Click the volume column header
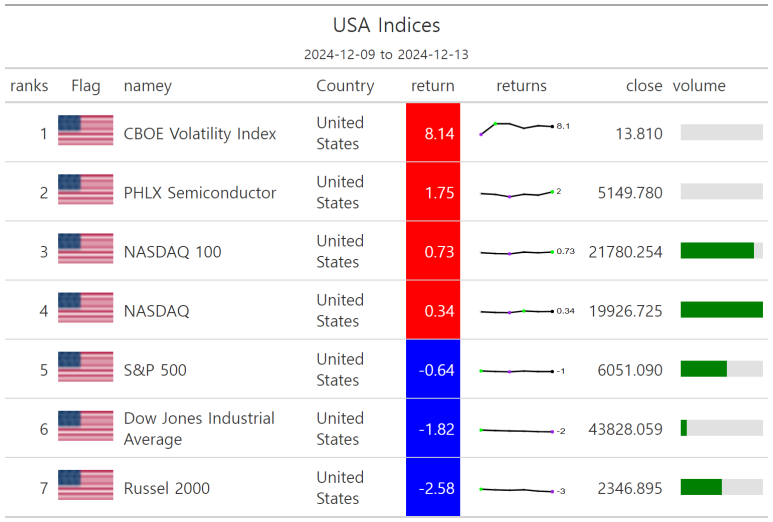This screenshot has width=773, height=522. click(x=699, y=86)
